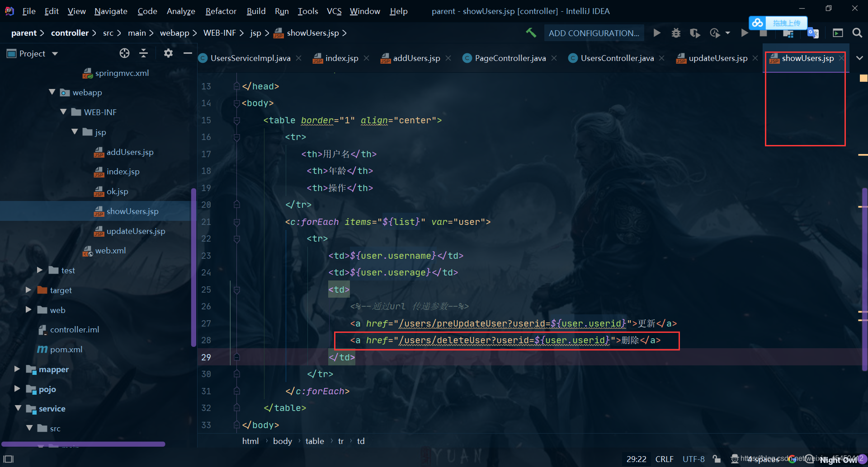The image size is (868, 467).
Task: Open the Analyze menu
Action: tap(181, 11)
